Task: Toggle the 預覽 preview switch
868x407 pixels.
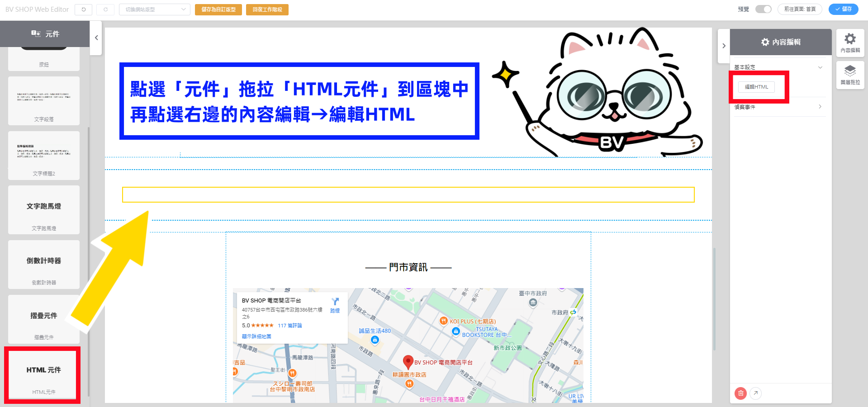Action: [x=764, y=9]
